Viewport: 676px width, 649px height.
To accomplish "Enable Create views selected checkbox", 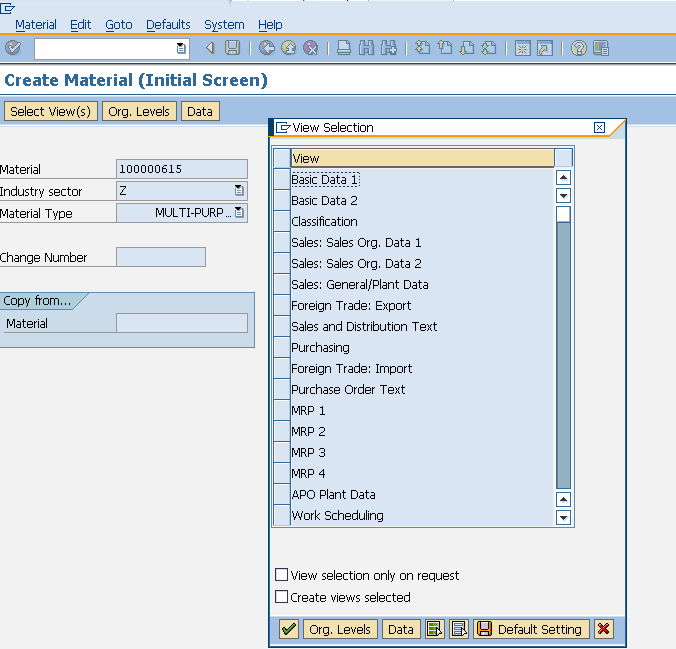I will (282, 597).
